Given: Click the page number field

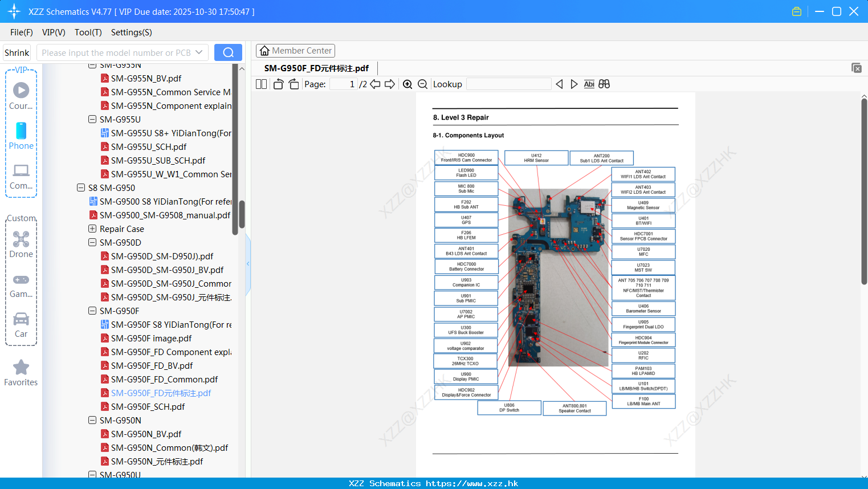Looking at the screenshot, I should [x=344, y=84].
